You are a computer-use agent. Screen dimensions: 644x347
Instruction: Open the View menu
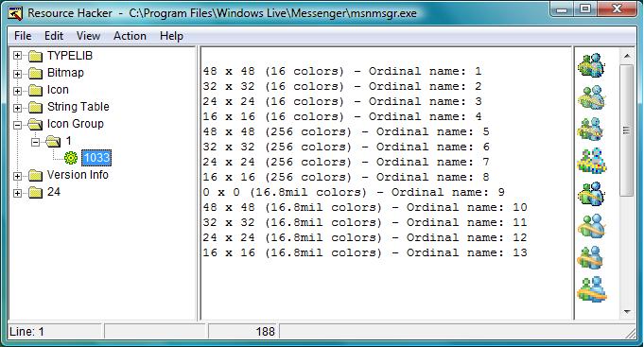pos(88,36)
